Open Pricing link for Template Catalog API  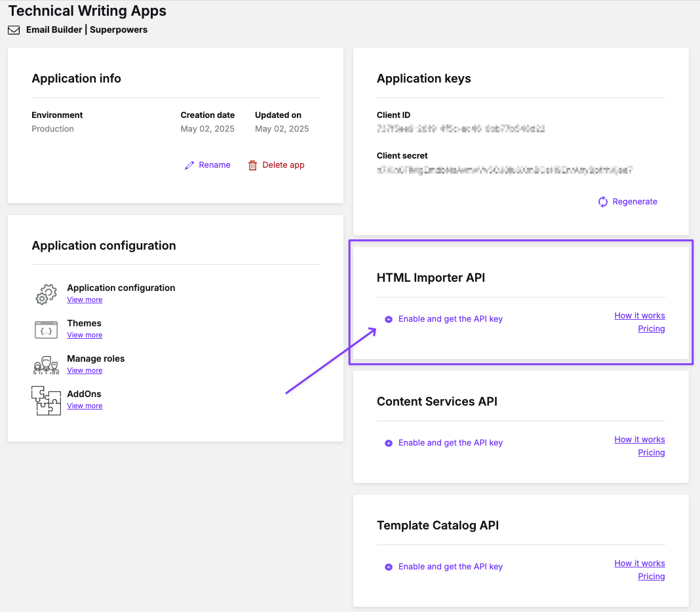pos(651,577)
